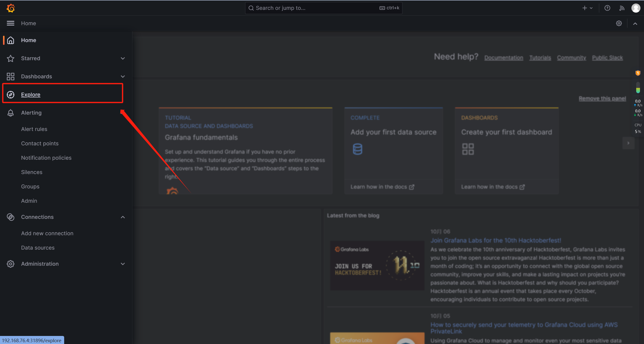
Task: Open Data sources submenu item
Action: click(x=38, y=248)
